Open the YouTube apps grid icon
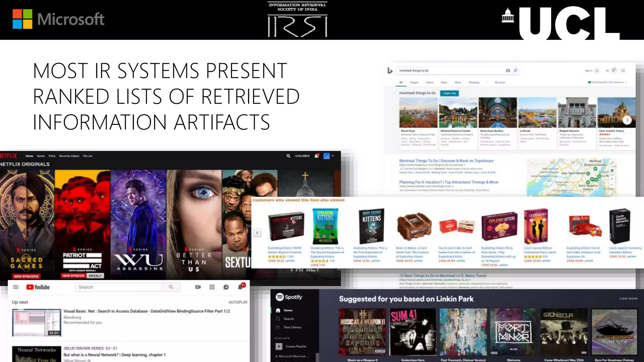The height and width of the screenshot is (362, 644). (212, 287)
